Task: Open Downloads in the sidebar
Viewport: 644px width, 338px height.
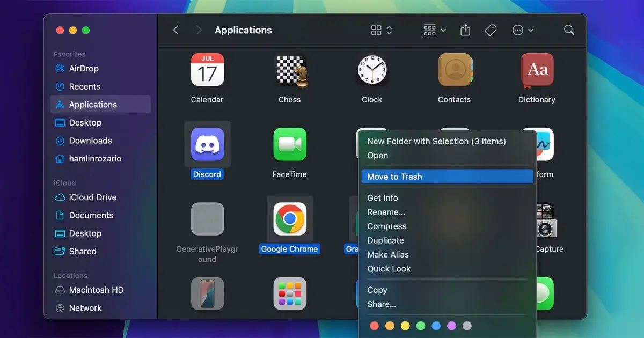Action: coord(100,141)
